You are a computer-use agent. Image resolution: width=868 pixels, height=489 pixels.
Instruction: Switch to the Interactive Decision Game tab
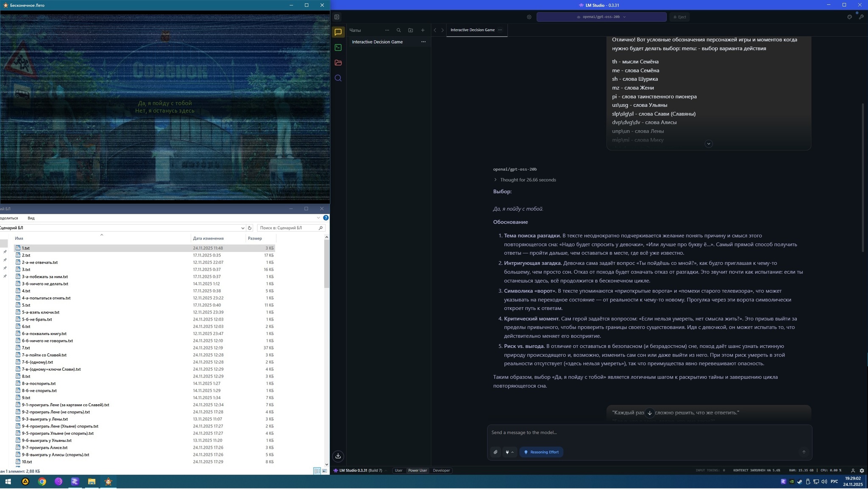472,30
